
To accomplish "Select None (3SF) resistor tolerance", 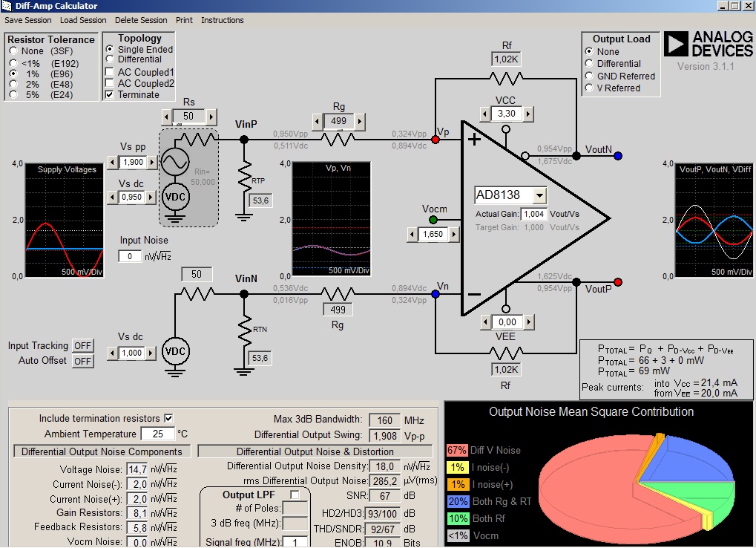I will tap(13, 51).
